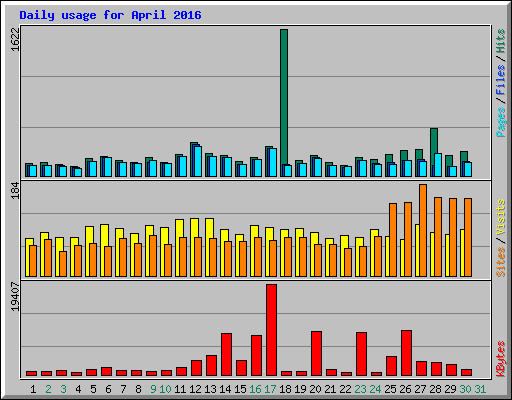The height and width of the screenshot is (400, 512).
Task: Click the 'KBytes' legend label
Action: [x=501, y=359]
